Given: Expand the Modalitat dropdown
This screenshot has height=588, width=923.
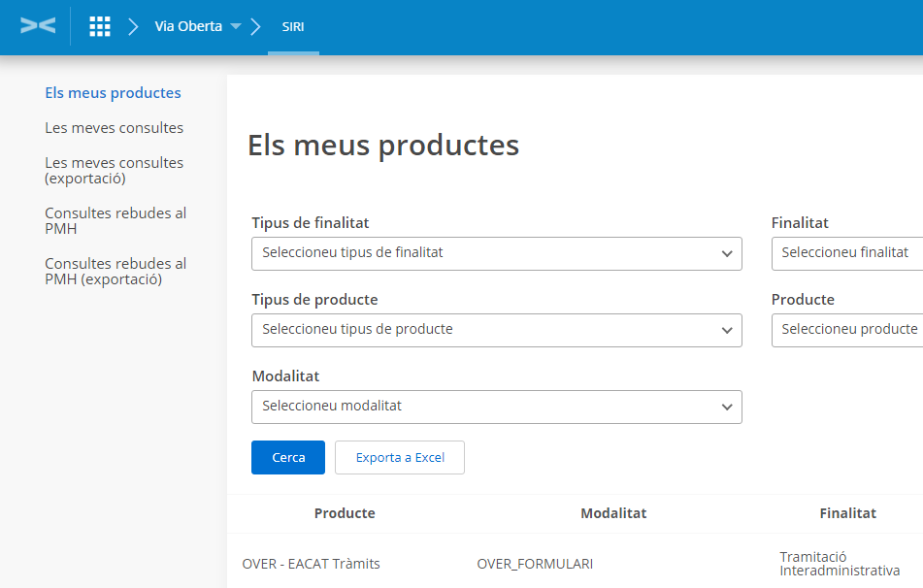Looking at the screenshot, I should (x=496, y=407).
